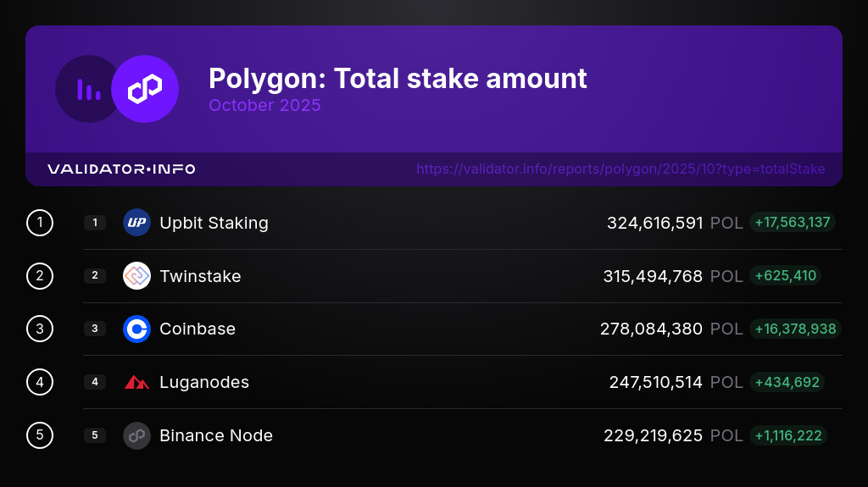Select the Upbit Staking validator name
The height and width of the screenshot is (487, 868).
coord(214,223)
